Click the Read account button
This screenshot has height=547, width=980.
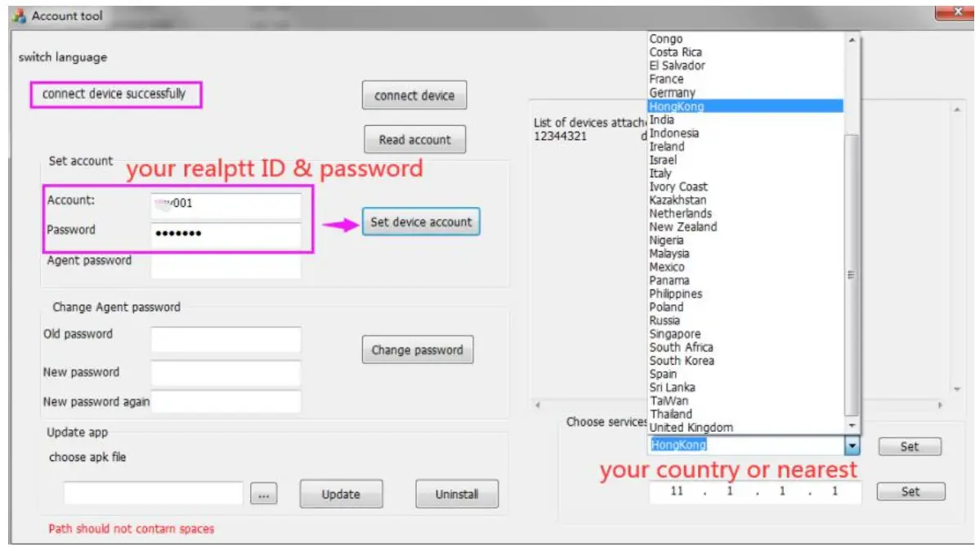coord(414,139)
